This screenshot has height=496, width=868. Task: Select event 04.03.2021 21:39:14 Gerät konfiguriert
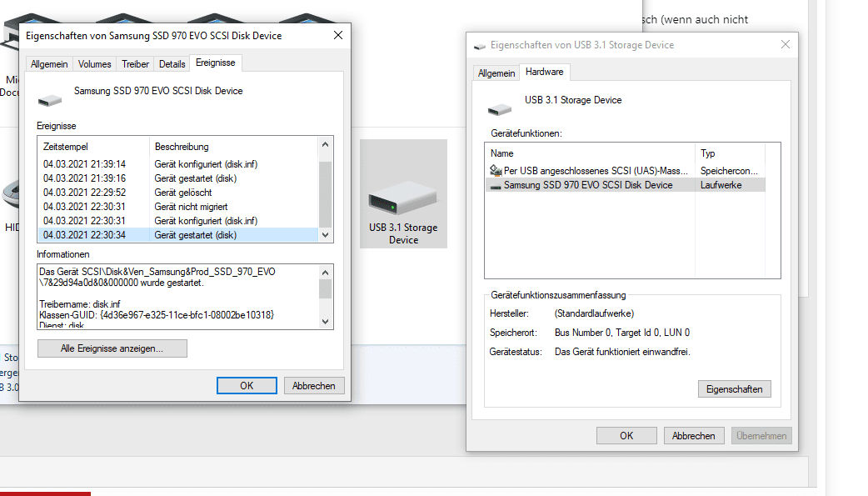point(177,164)
